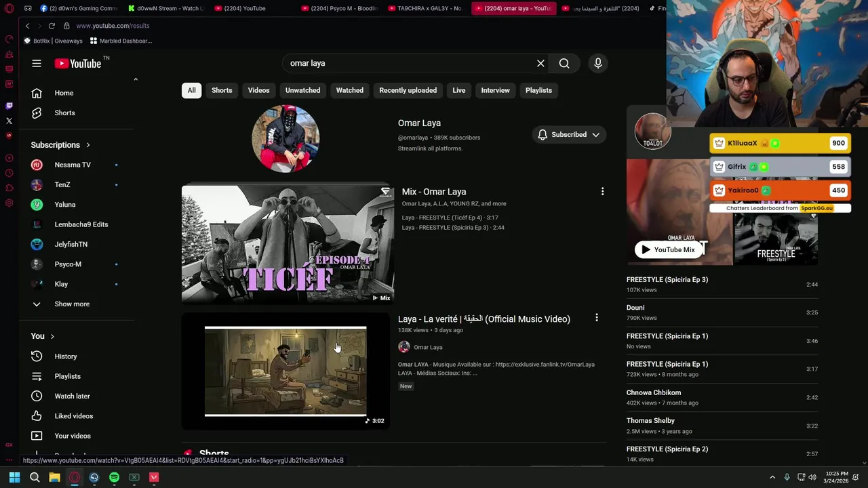This screenshot has height=488, width=868.
Task: Select the Shorts filter chip
Action: [222, 90]
